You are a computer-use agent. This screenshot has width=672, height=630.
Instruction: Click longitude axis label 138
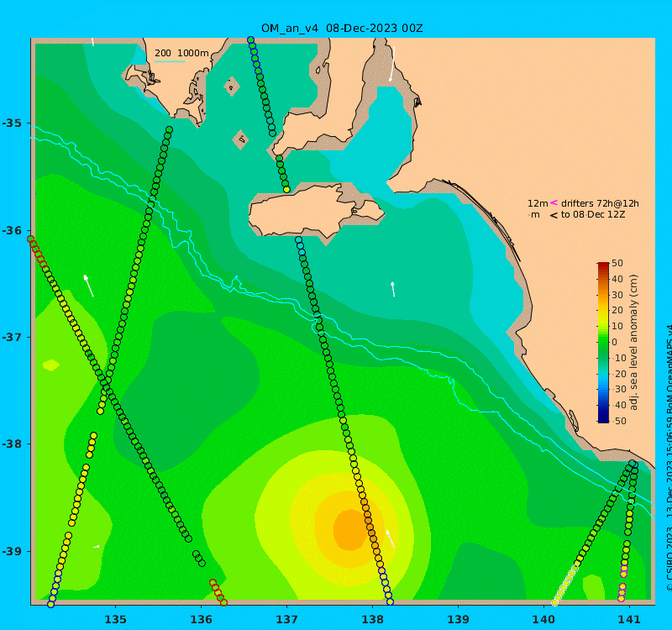click(x=372, y=619)
